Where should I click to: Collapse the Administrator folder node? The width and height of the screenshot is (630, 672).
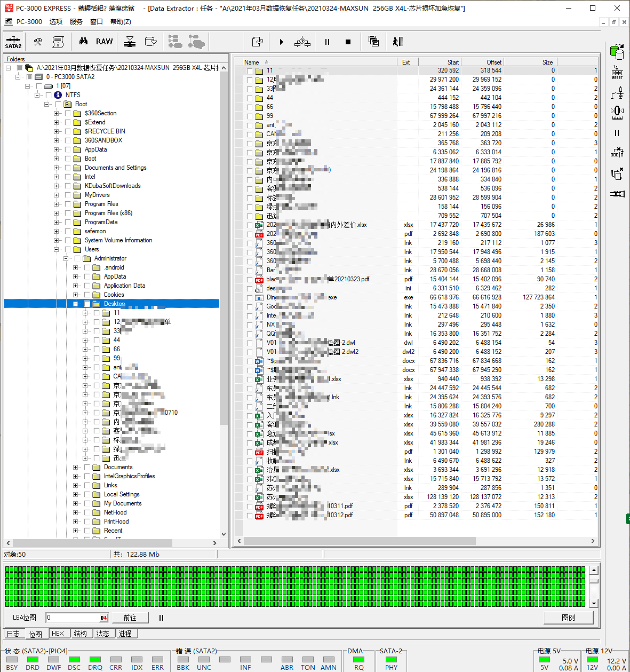click(66, 258)
